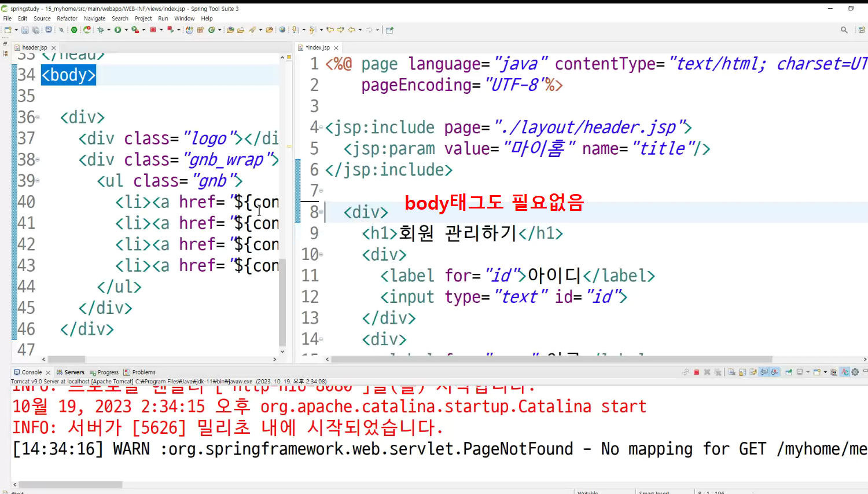Switch to the Progress tab
Screen dimensions: 868x494
[104, 372]
